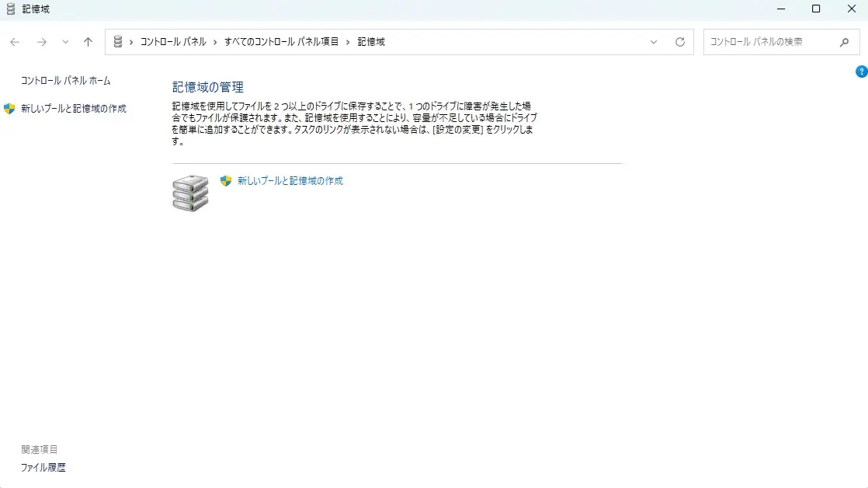Click the stacked drives storage icon
This screenshot has width=868, height=488.
[190, 193]
